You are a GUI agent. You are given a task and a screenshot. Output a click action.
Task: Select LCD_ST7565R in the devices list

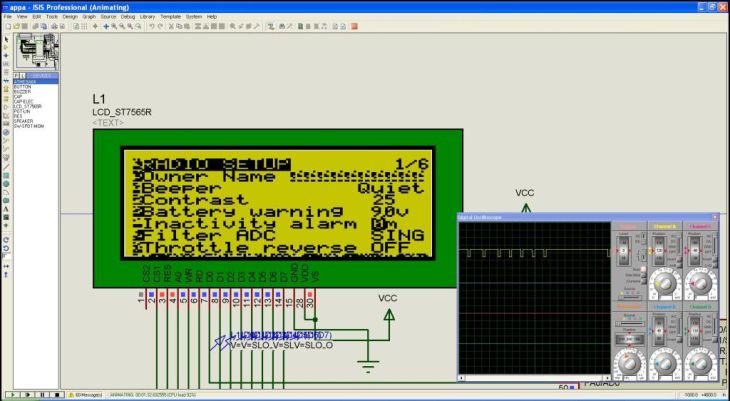click(28, 106)
